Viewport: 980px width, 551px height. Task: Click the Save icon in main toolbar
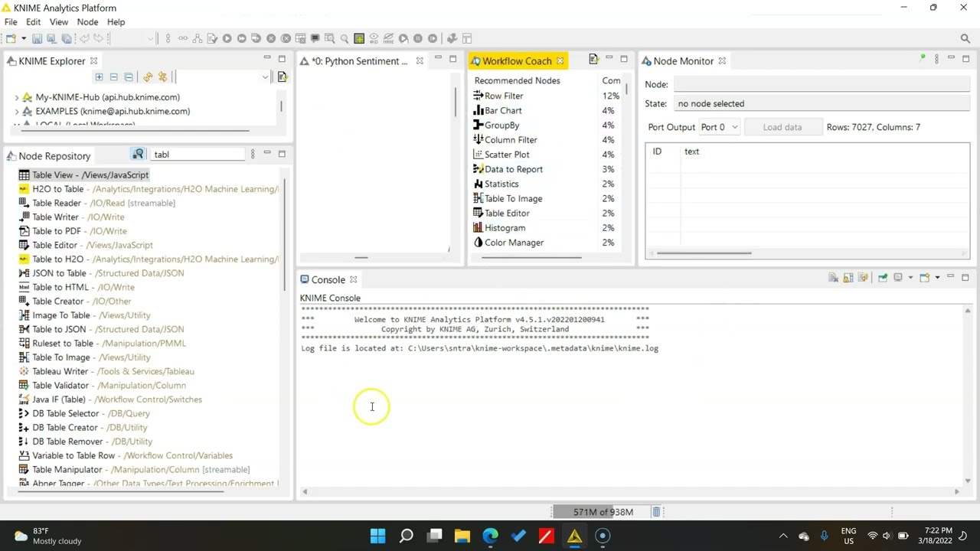pyautogui.click(x=37, y=38)
